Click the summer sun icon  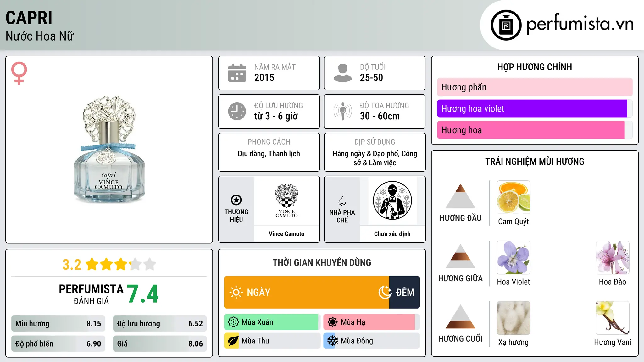333,322
